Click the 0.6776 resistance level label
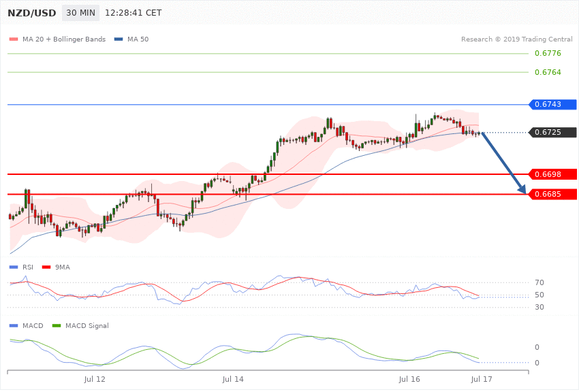 [x=548, y=54]
